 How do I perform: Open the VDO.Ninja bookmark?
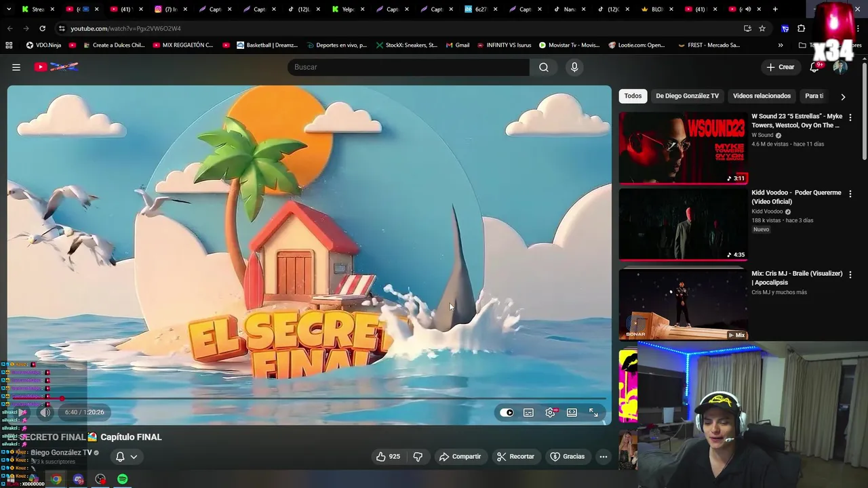click(x=43, y=45)
